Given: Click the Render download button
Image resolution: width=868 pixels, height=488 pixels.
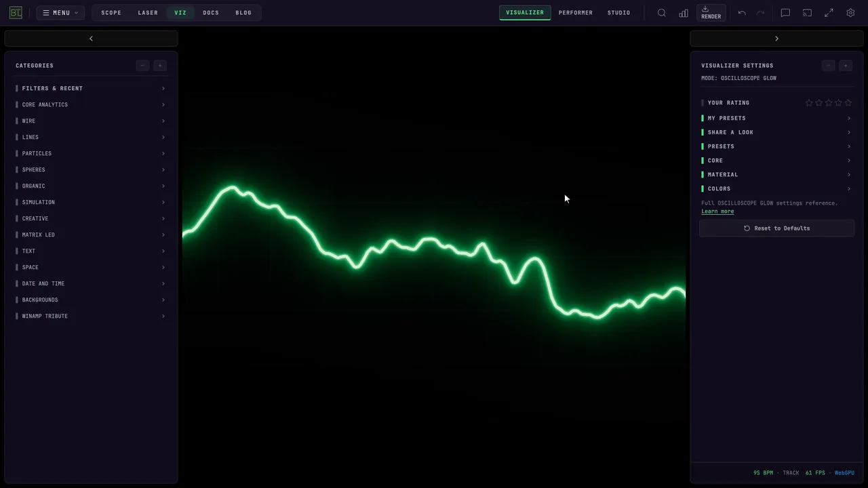Looking at the screenshot, I should tap(711, 13).
